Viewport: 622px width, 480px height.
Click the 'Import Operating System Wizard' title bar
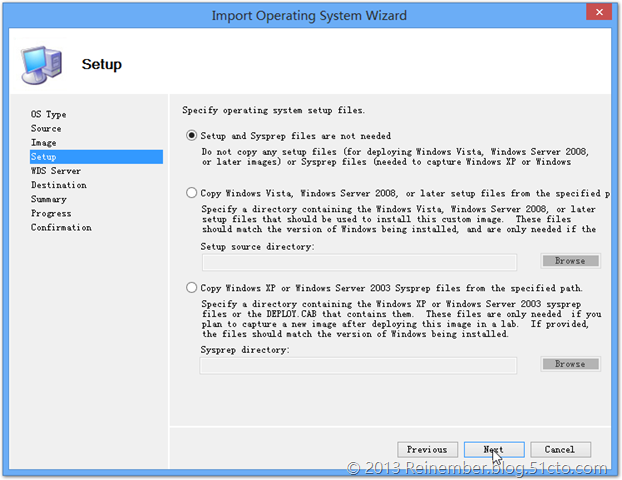(309, 15)
